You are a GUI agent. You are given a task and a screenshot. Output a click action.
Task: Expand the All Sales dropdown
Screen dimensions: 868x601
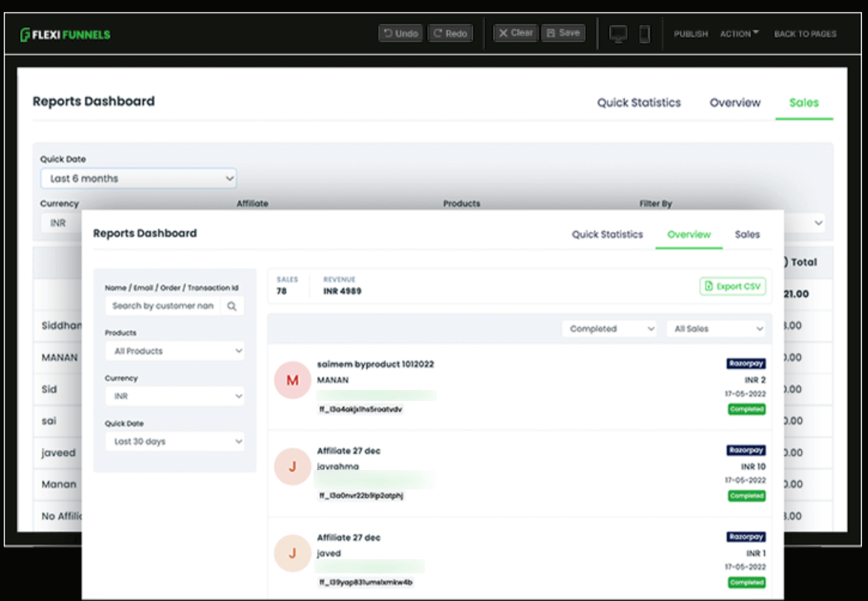click(715, 329)
